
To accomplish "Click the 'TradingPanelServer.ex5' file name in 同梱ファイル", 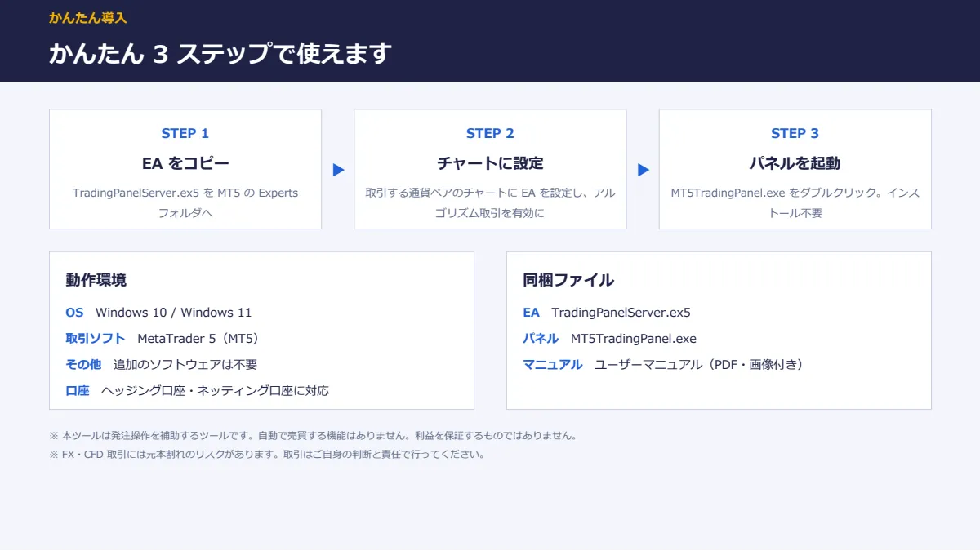I will click(x=621, y=313).
